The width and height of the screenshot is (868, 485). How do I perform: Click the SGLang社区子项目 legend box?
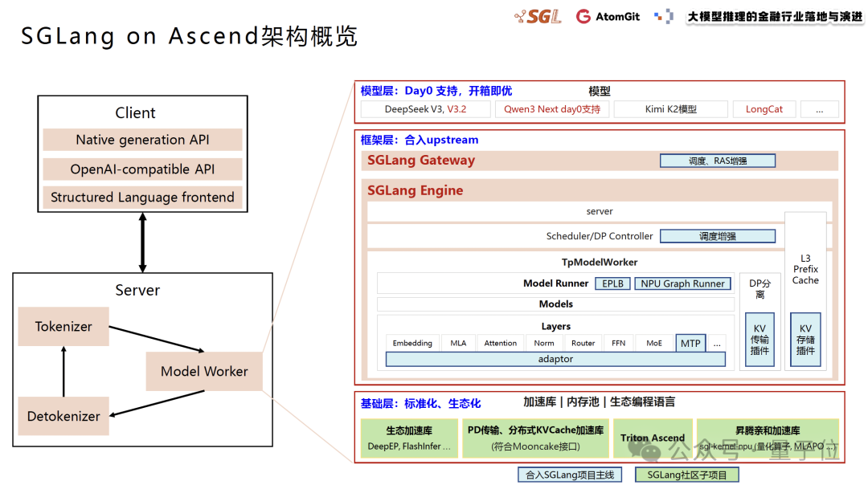[x=686, y=475]
